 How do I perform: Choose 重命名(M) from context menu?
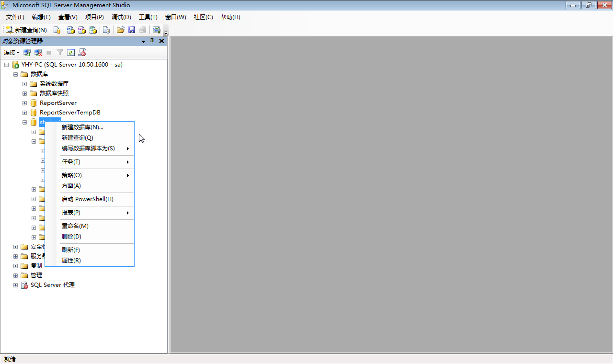(90, 226)
